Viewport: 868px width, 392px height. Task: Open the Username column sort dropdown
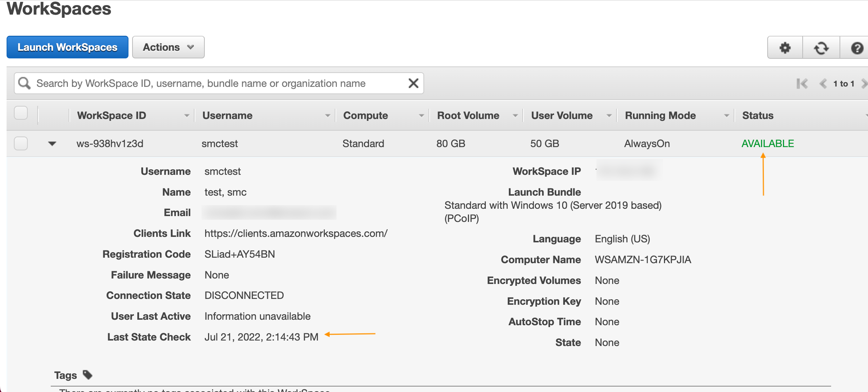(327, 115)
